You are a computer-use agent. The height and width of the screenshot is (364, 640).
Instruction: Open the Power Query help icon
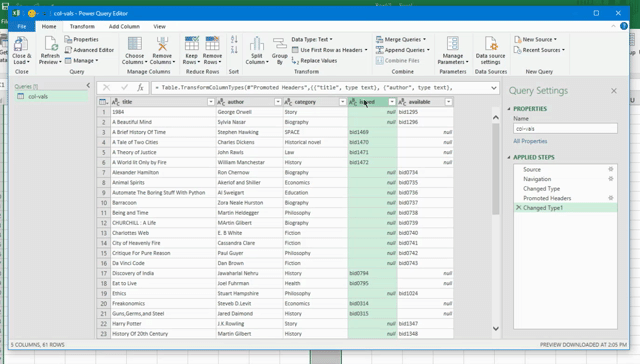[624, 26]
